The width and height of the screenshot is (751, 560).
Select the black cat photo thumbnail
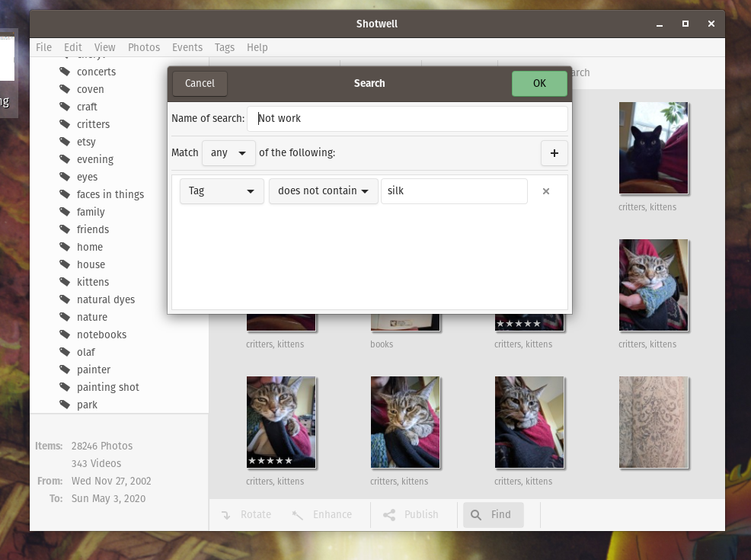654,148
